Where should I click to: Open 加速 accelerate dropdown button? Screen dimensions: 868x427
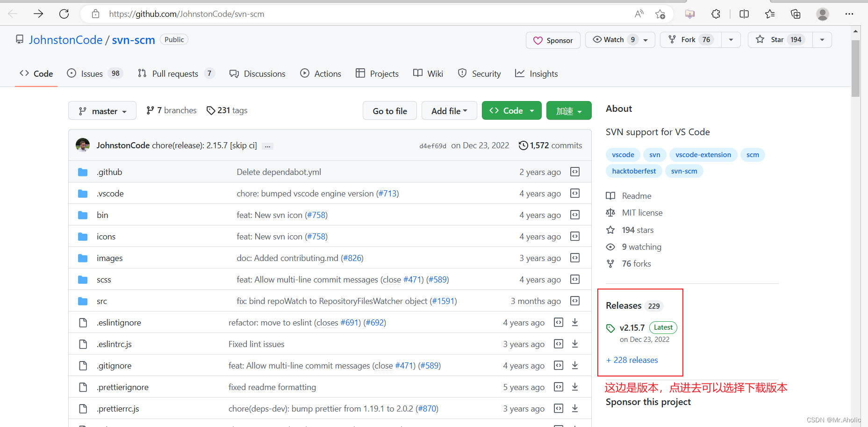pyautogui.click(x=569, y=111)
